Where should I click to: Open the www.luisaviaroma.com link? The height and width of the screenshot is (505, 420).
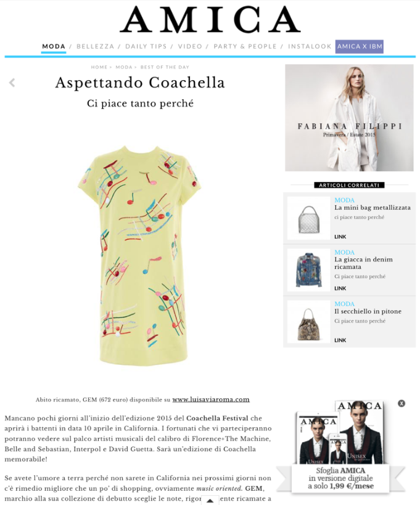point(211,400)
